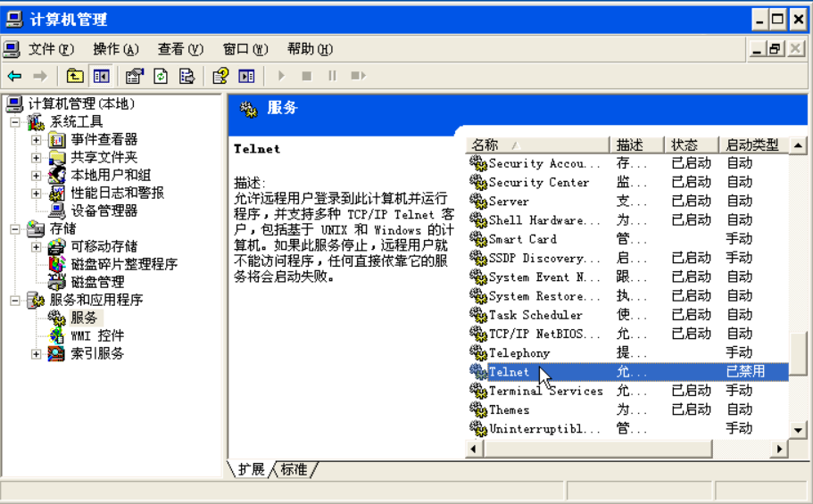Restore down the inner MMC child window
Viewport: 813px width, 504px height.
click(776, 49)
